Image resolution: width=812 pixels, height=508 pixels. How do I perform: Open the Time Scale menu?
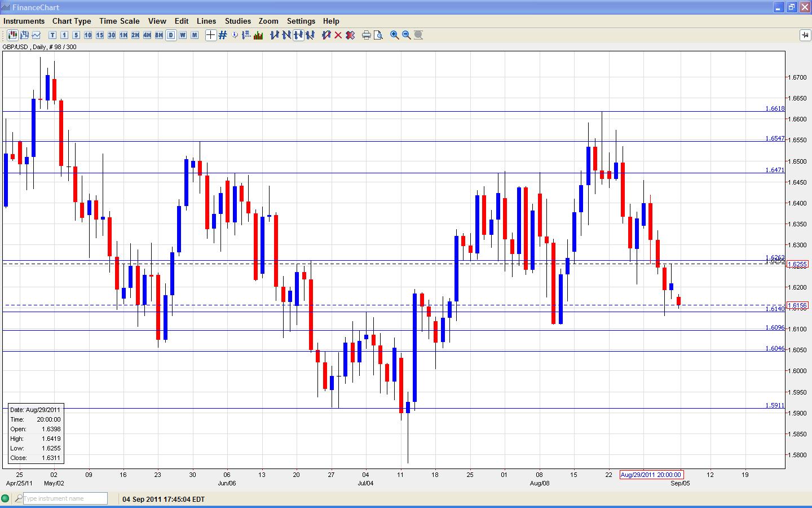[x=120, y=21]
